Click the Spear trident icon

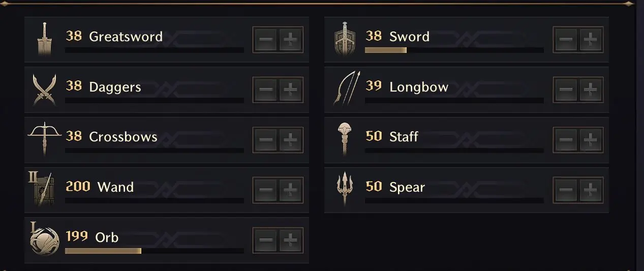click(345, 189)
